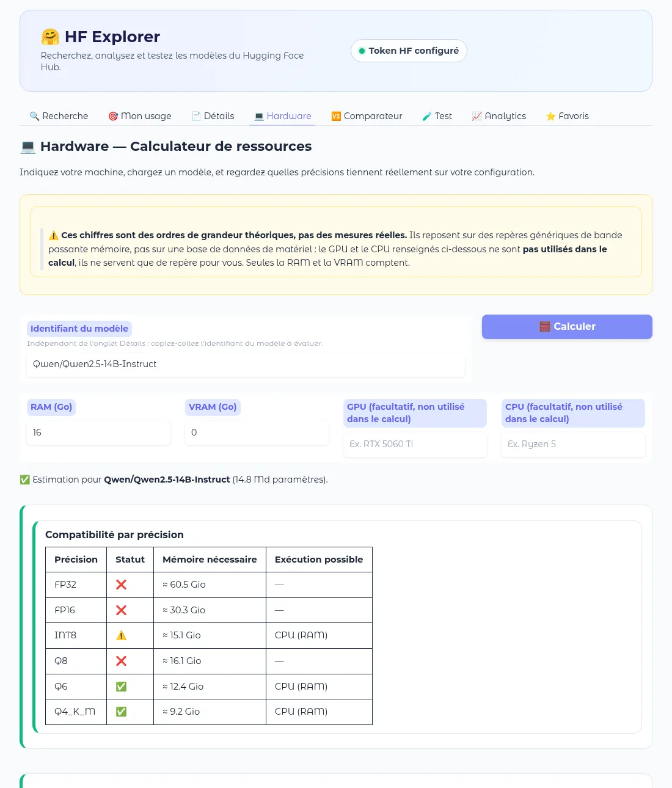
Task: Click the Calculer button
Action: (567, 327)
